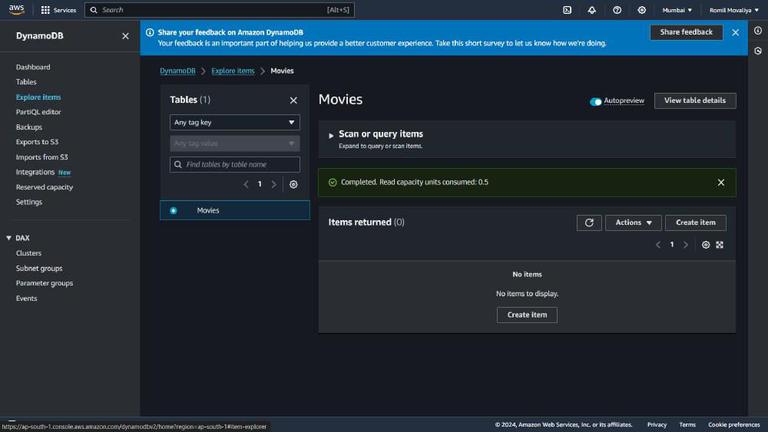Close the Tables panel

tap(293, 100)
